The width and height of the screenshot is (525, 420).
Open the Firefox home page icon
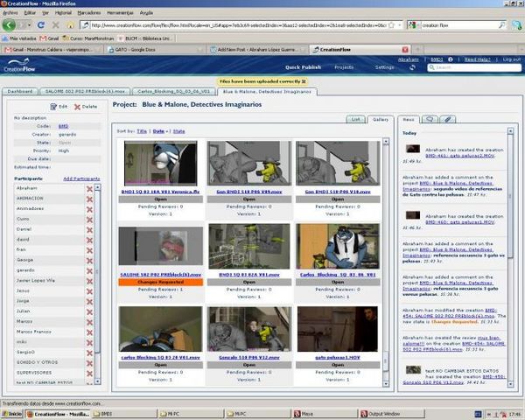pyautogui.click(x=70, y=25)
